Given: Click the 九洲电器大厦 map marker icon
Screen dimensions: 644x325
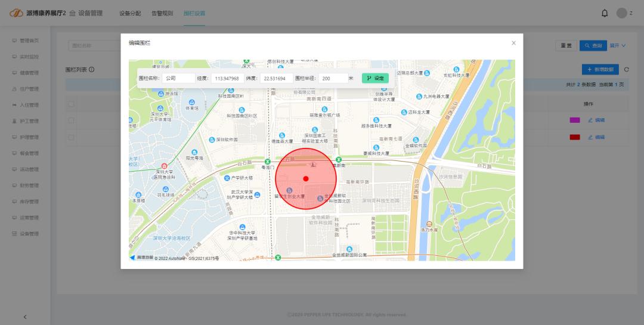Looking at the screenshot, I should 419,97.
